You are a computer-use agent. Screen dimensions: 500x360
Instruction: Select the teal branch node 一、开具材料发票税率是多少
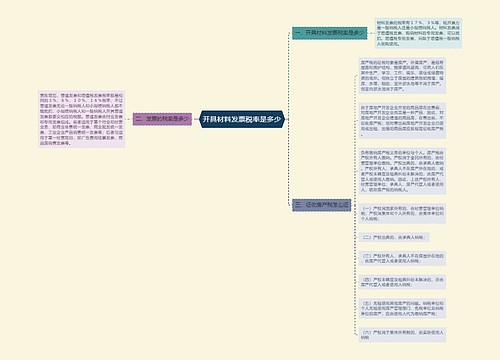click(330, 33)
